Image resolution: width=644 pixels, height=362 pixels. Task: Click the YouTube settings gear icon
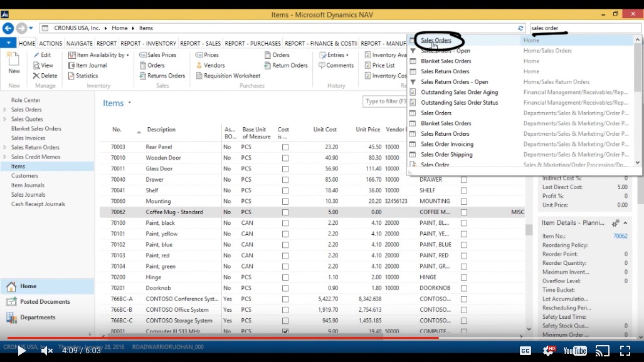pos(549,351)
